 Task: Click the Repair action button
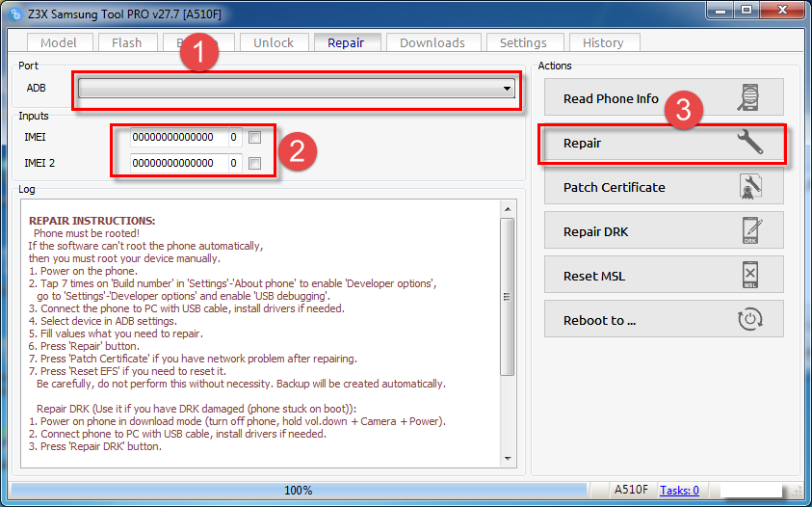point(664,143)
